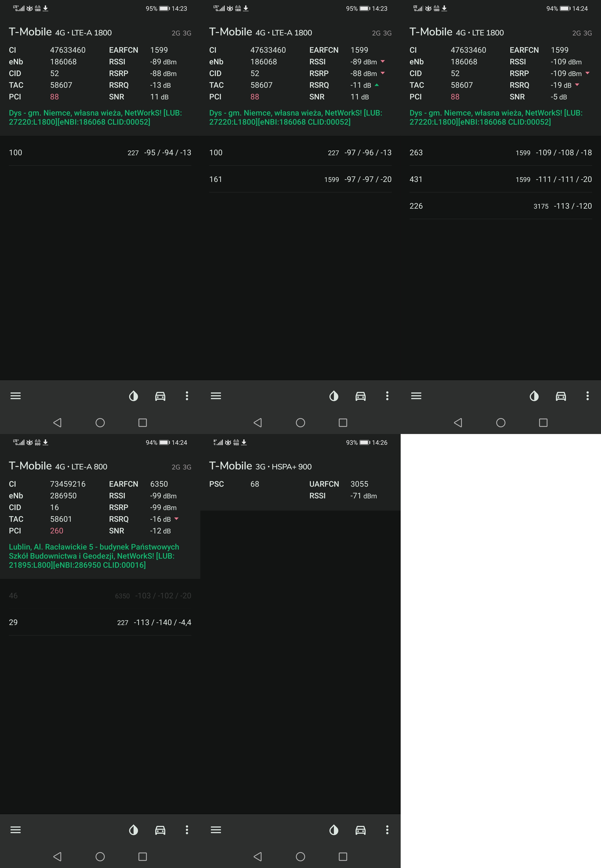Viewport: 601px width, 868px height.
Task: Tap recent-apps square on screen showing RSRQ -11 dB
Action: (x=343, y=422)
